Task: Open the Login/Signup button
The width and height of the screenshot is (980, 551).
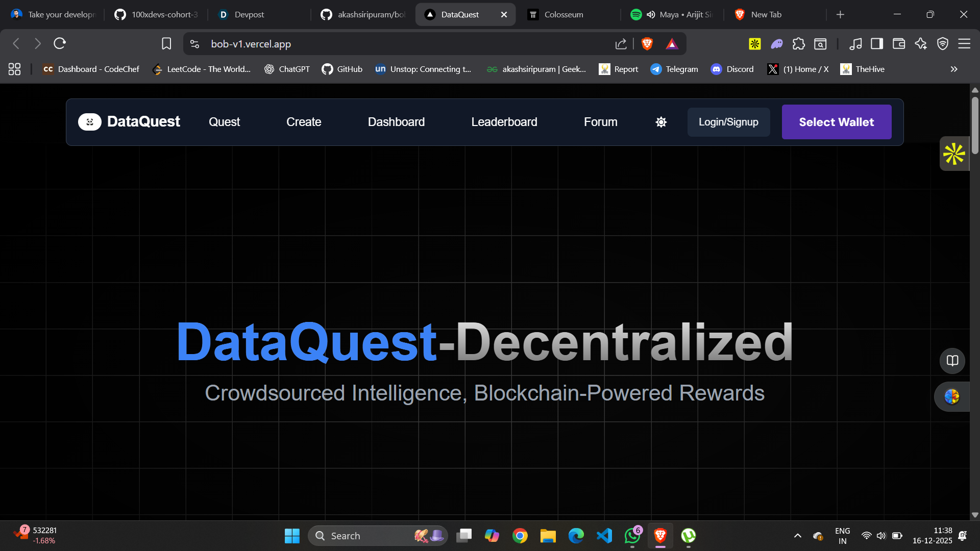Action: tap(728, 122)
